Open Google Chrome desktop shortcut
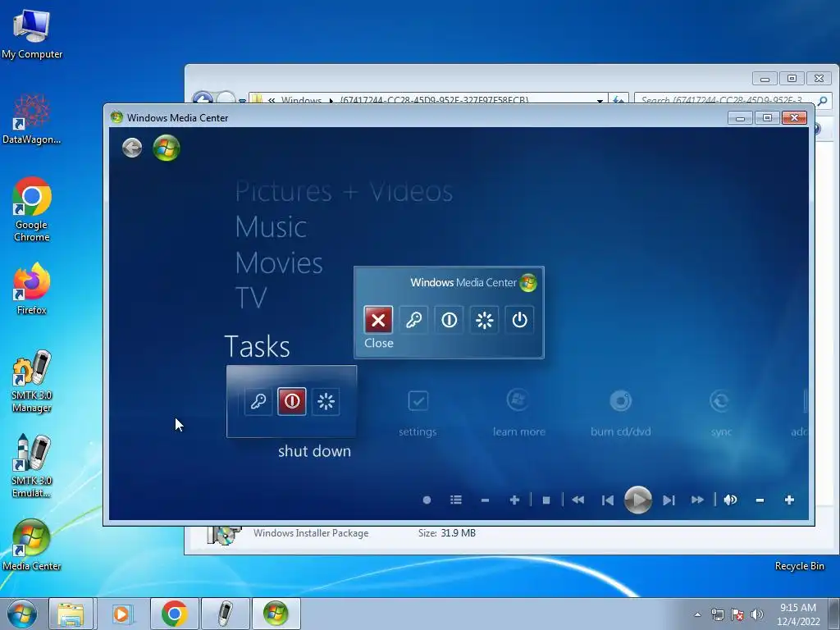Image resolution: width=840 pixels, height=630 pixels. click(32, 209)
